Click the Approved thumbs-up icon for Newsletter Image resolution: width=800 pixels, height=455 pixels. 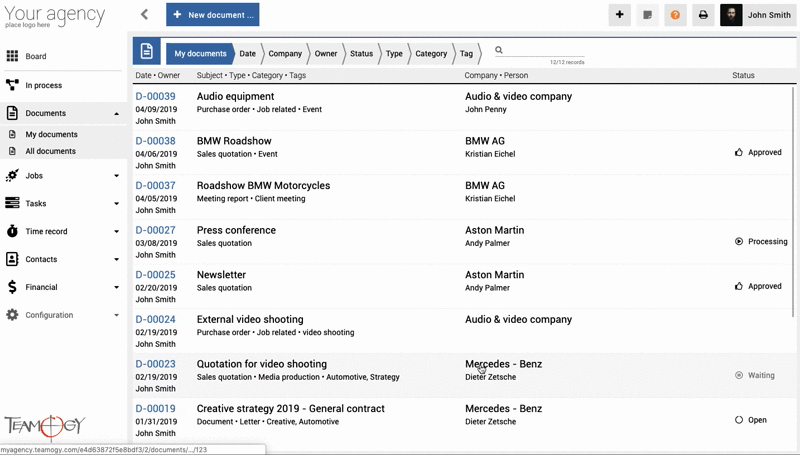[x=739, y=286]
